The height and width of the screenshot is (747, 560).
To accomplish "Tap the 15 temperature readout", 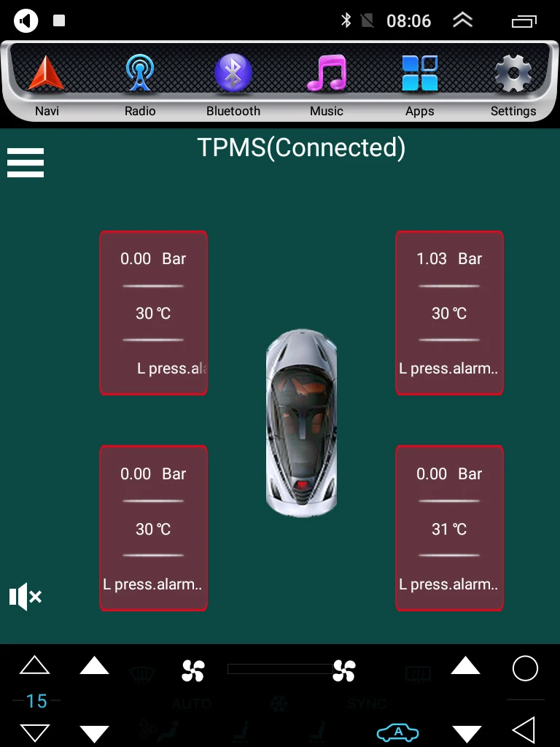I will [x=36, y=701].
